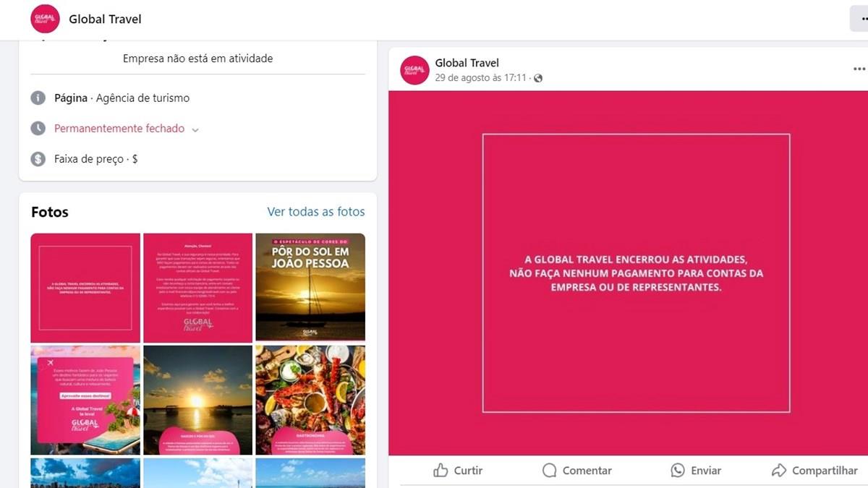
Task: Click the Página info icon
Action: click(x=38, y=98)
